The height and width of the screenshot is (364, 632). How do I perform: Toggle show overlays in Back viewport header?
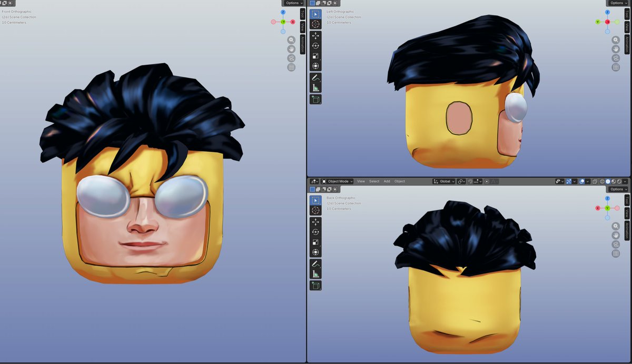tap(581, 181)
